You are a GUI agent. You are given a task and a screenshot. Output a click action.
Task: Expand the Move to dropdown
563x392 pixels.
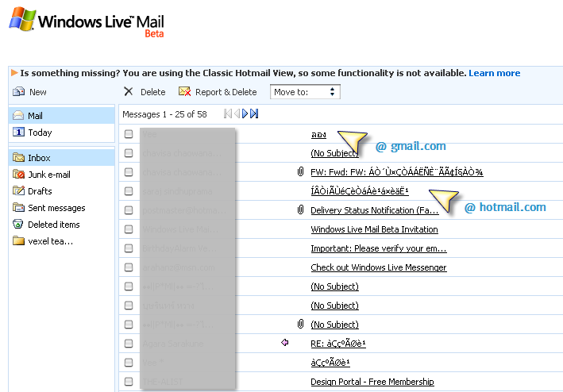pyautogui.click(x=305, y=92)
